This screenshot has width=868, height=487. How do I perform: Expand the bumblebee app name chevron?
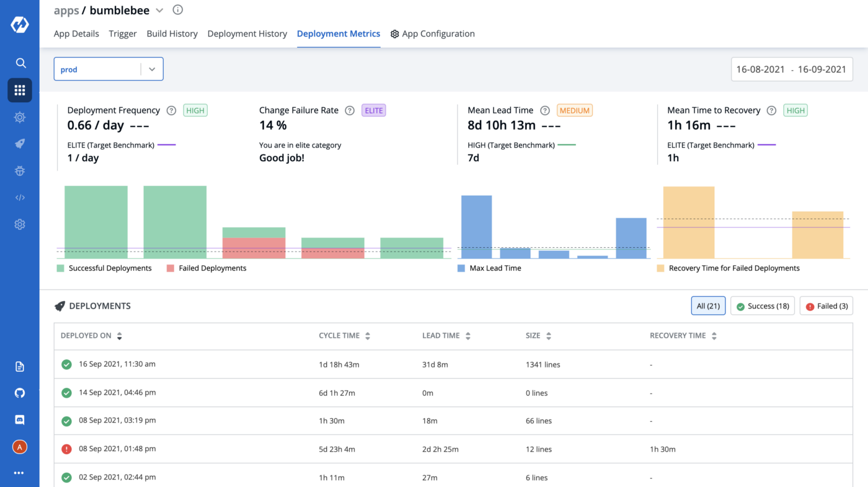159,11
